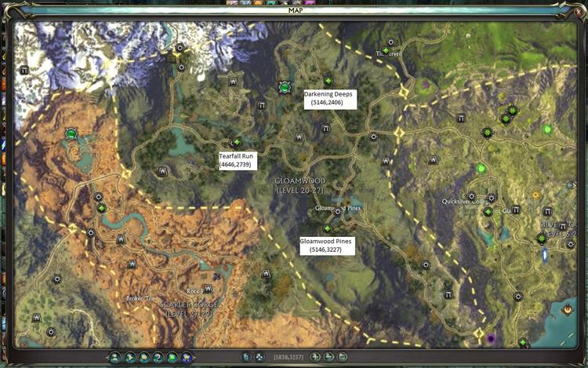Click green diamond under Quicksilver College label
588x368 pixels.
[488, 212]
